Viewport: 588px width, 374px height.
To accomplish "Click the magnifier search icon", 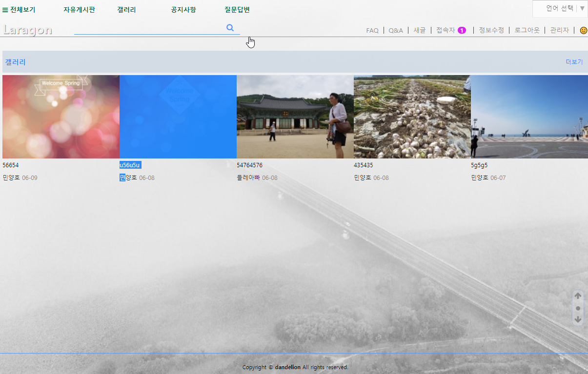I will (230, 28).
